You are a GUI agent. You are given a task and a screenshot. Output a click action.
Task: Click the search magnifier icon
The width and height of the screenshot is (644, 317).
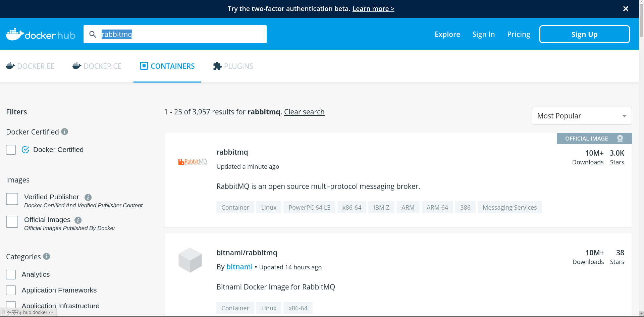tap(93, 34)
